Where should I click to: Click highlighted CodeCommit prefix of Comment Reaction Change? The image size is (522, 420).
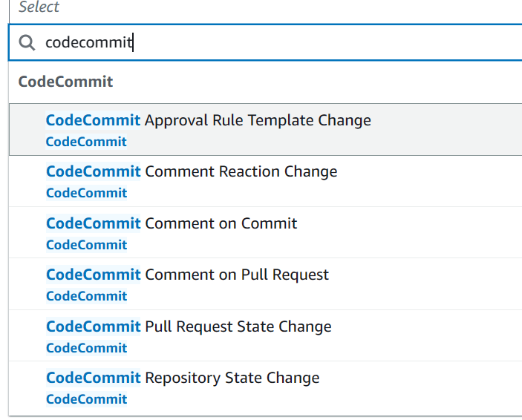(x=93, y=171)
